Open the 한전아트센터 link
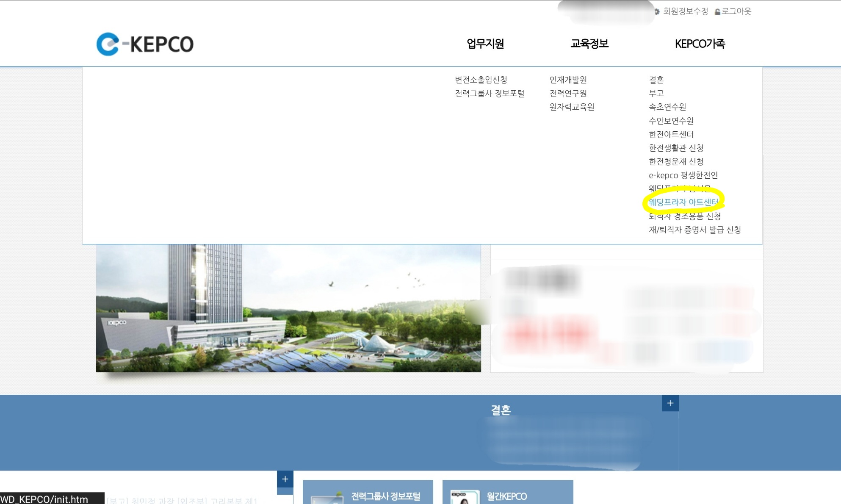This screenshot has width=841, height=504. 671,134
